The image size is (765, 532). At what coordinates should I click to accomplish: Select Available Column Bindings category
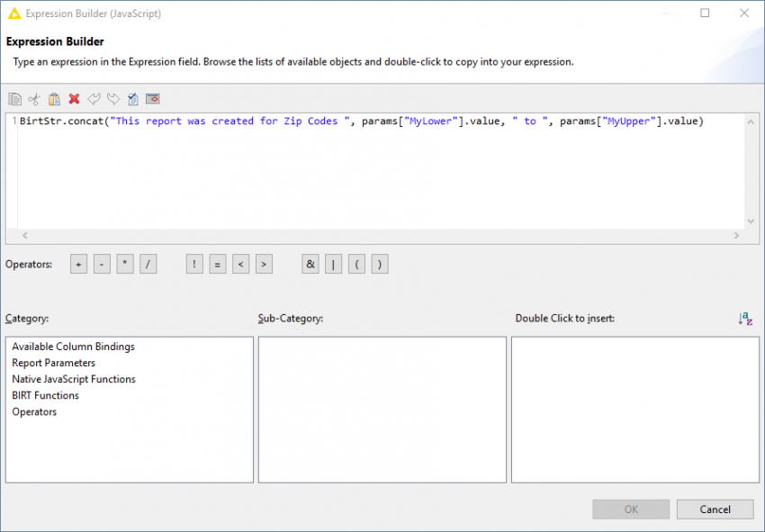[x=73, y=347]
